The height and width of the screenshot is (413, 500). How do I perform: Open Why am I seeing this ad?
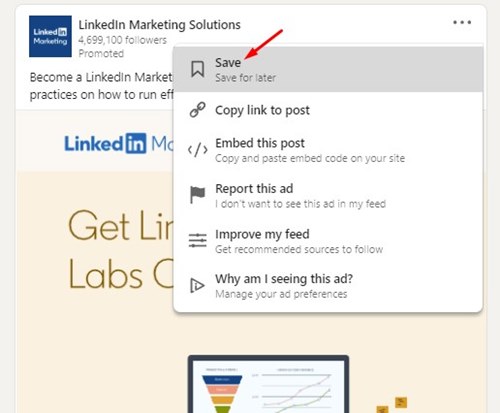[328, 286]
